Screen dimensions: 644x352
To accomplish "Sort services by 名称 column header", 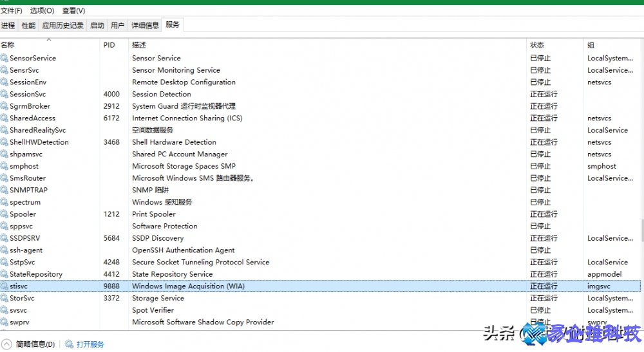I will (x=8, y=45).
